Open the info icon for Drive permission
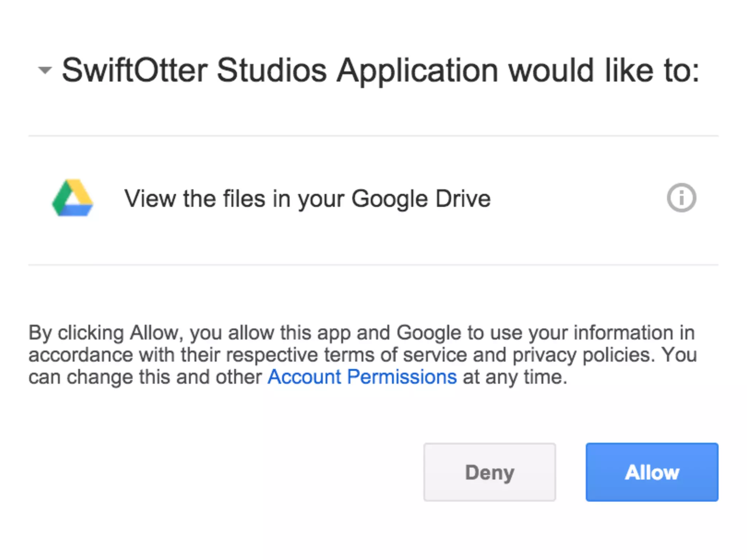 coord(681,198)
